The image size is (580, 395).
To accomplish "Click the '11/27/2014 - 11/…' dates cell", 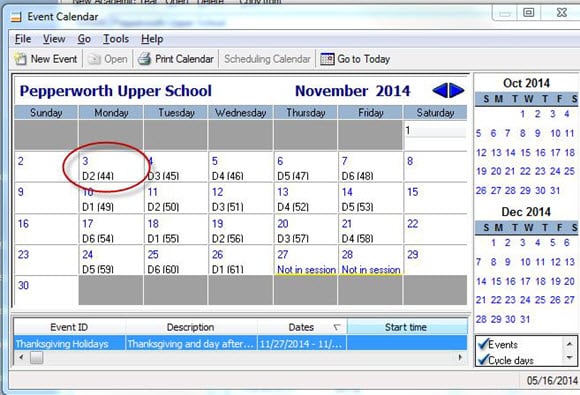I will point(302,344).
